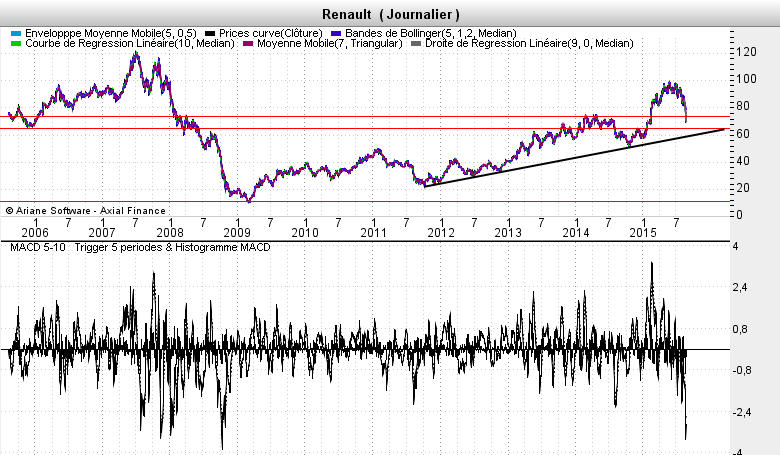Click the Trigger 5 periodes & Histogramme MACD label

173,247
